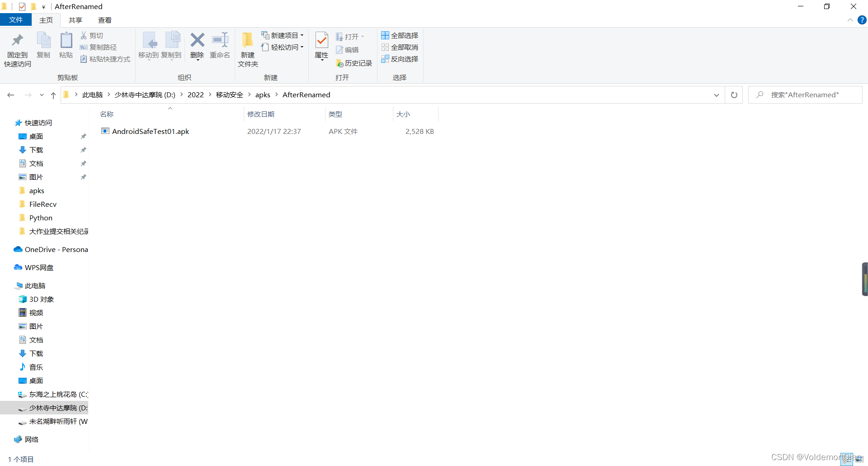
Task: Choose 复制路径 copy path
Action: (98, 47)
